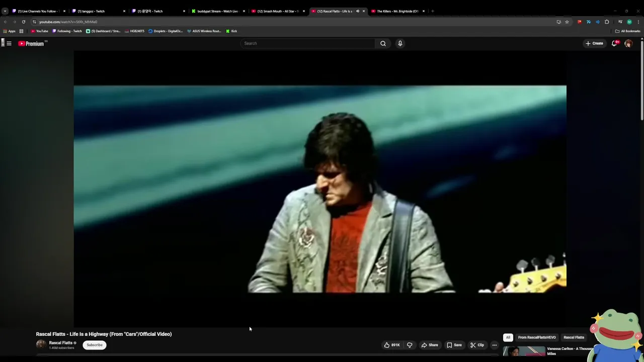The width and height of the screenshot is (644, 362).
Task: Open the Create menu button
Action: point(594,43)
